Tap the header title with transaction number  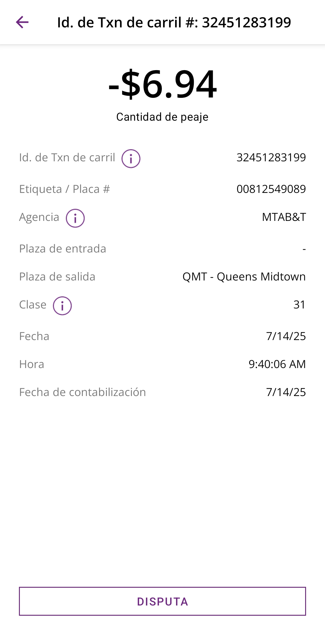point(174,23)
